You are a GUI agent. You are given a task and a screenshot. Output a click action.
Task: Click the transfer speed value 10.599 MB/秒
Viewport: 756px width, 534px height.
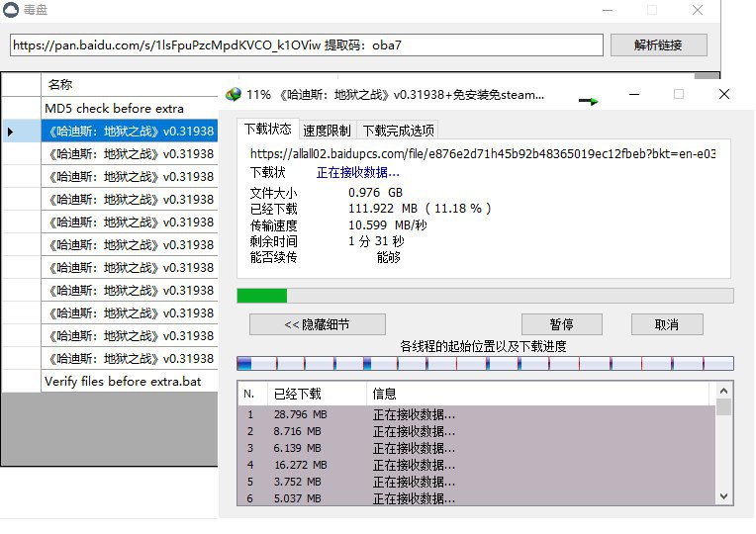click(x=388, y=225)
